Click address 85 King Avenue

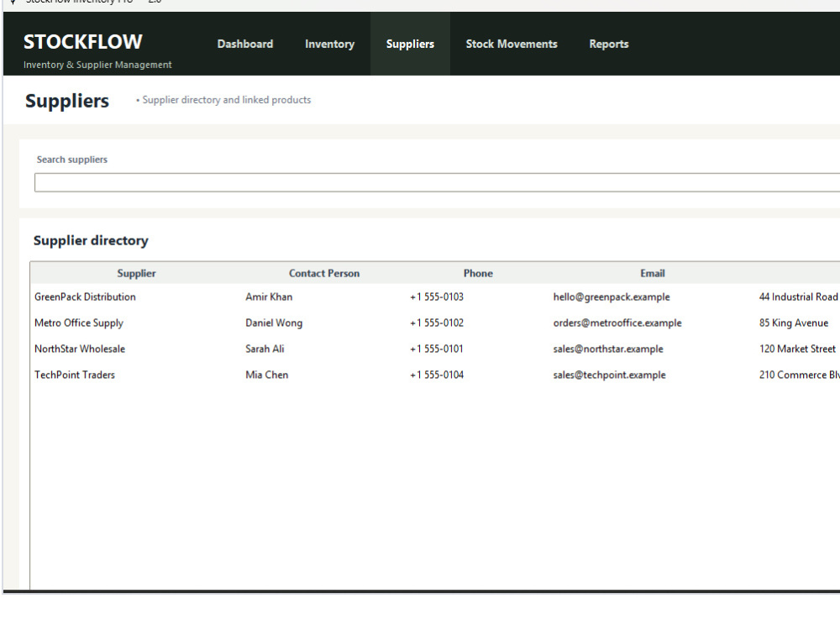[x=794, y=323]
